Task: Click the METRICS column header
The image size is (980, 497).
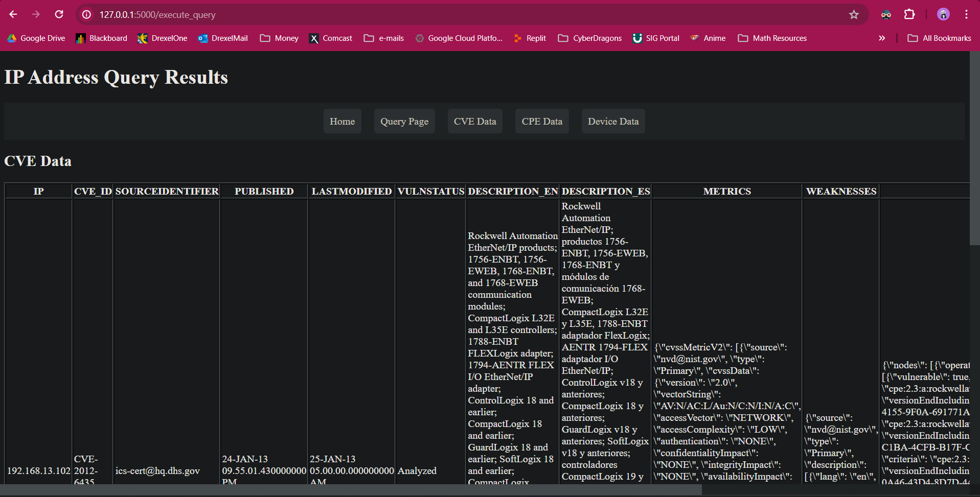Action: pos(727,191)
